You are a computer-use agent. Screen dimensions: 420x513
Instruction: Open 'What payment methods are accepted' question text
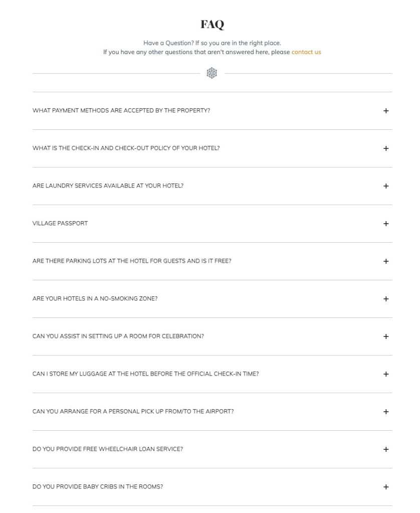tap(121, 111)
